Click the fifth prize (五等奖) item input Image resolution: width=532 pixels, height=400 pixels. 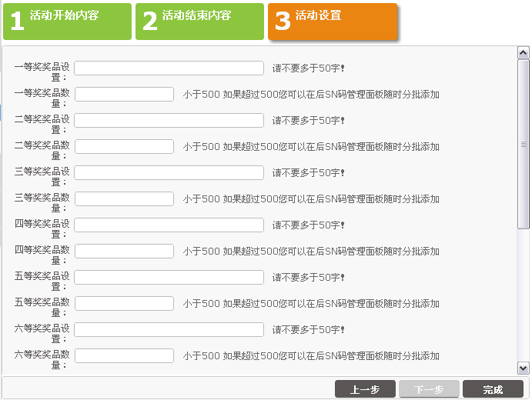tap(169, 278)
